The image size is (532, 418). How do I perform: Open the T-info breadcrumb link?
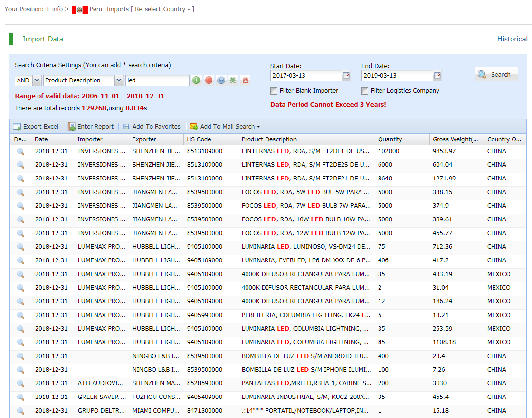[54, 9]
